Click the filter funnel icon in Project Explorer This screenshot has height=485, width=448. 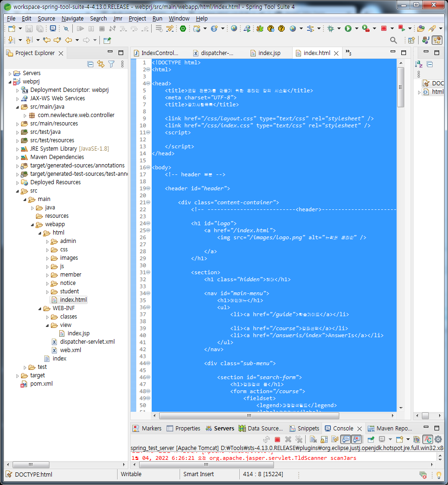[x=111, y=64]
